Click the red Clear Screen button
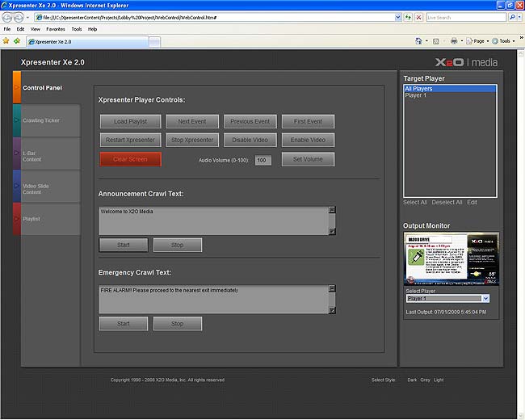This screenshot has height=420, width=525. click(130, 159)
